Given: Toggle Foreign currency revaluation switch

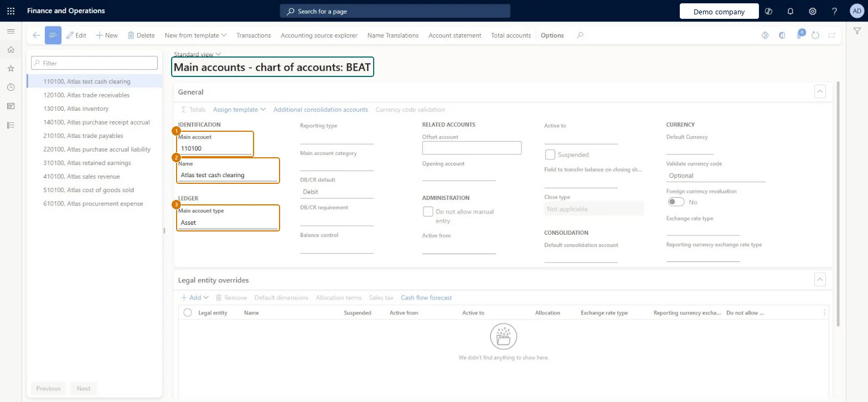Looking at the screenshot, I should click(676, 202).
